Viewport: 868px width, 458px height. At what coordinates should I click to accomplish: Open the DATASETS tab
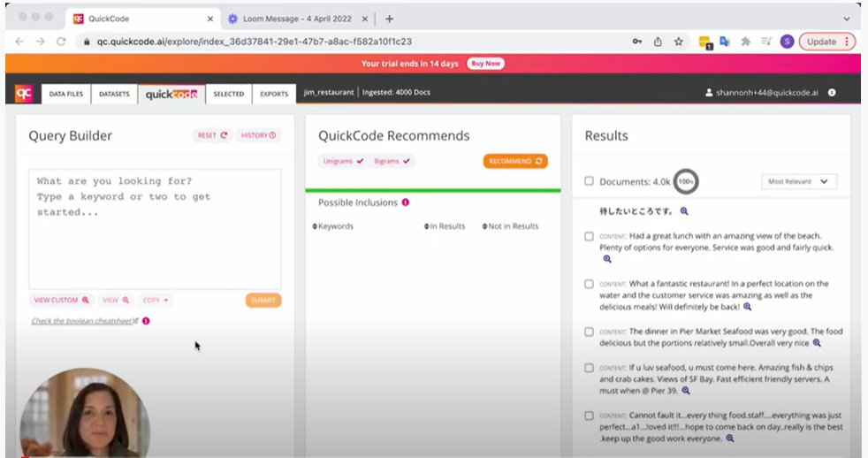click(114, 94)
